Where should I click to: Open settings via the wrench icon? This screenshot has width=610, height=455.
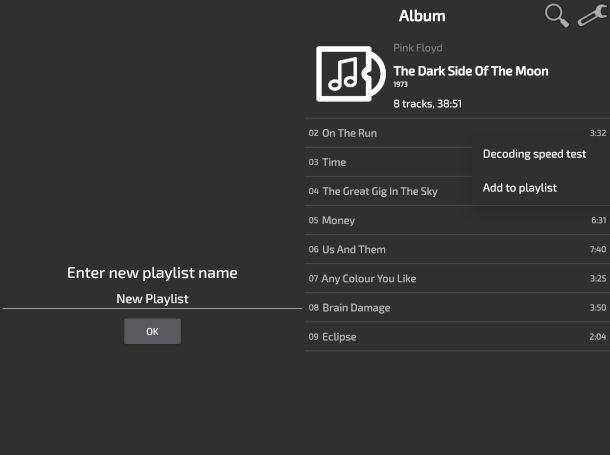[592, 15]
